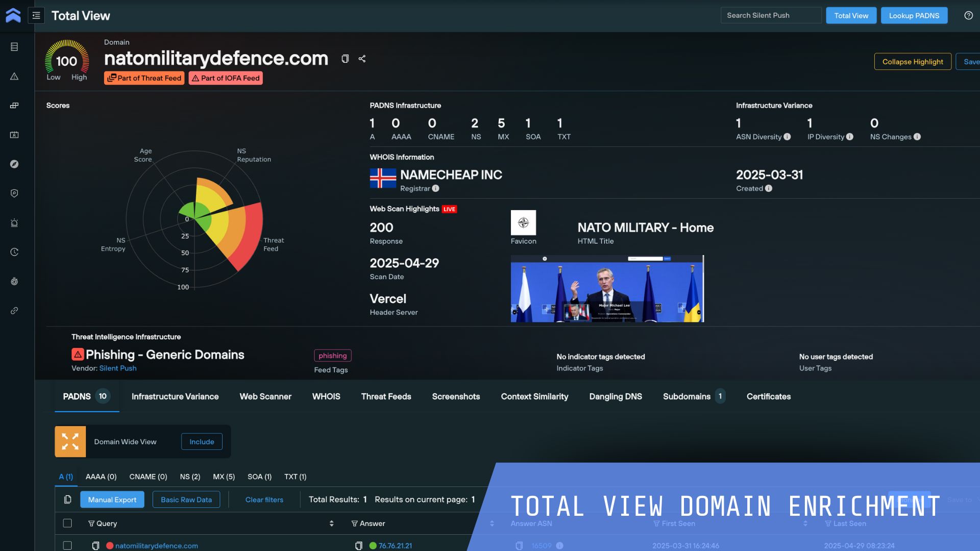Image resolution: width=980 pixels, height=551 pixels.
Task: Click the copy icon left of Manual Export
Action: click(x=67, y=499)
